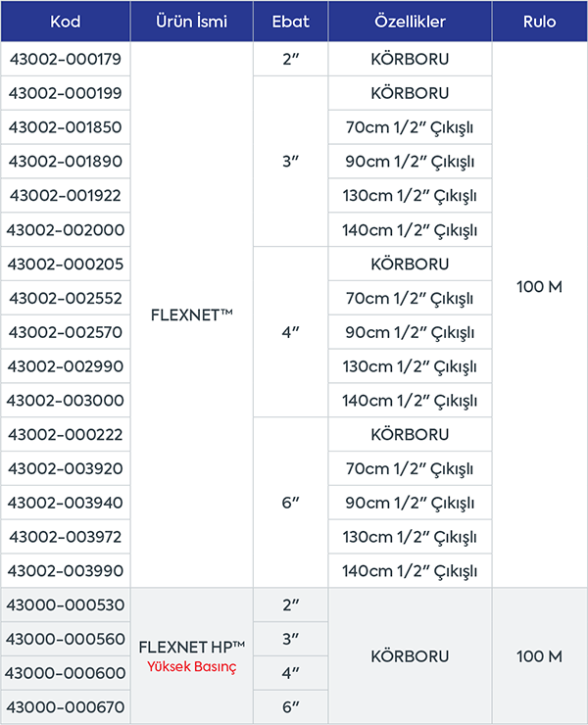588x725 pixels.
Task: Click product code 43002-000179
Action: (x=65, y=60)
